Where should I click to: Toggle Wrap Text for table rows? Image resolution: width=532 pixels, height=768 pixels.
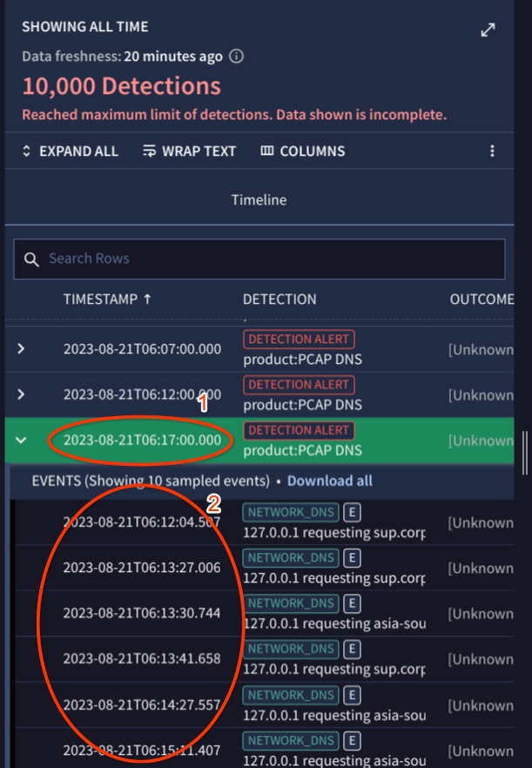tap(190, 152)
